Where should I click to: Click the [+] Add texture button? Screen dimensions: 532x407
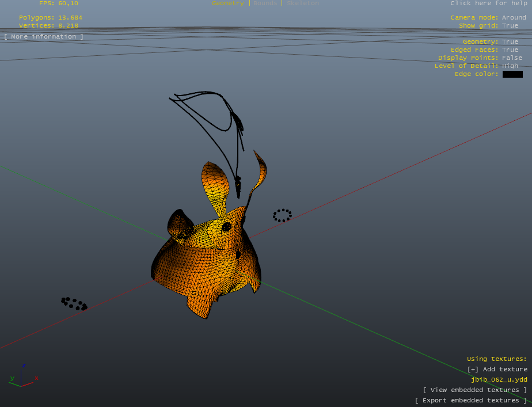tap(497, 370)
